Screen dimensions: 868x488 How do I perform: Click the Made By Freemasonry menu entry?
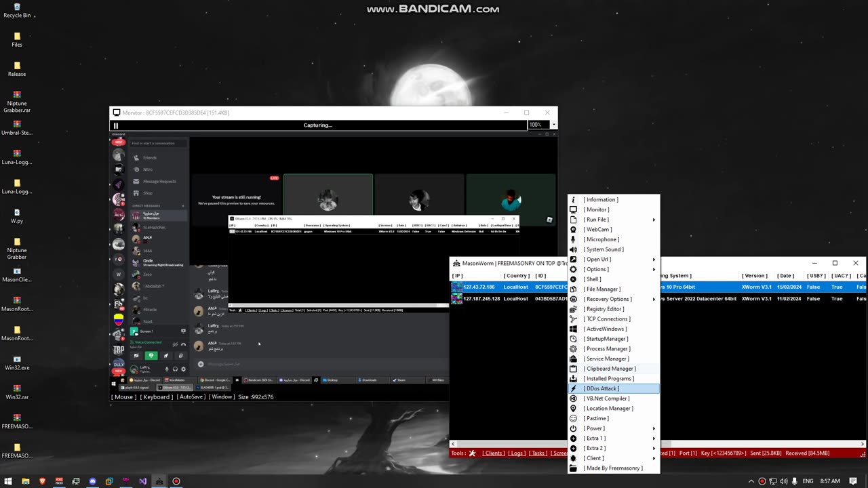614,468
